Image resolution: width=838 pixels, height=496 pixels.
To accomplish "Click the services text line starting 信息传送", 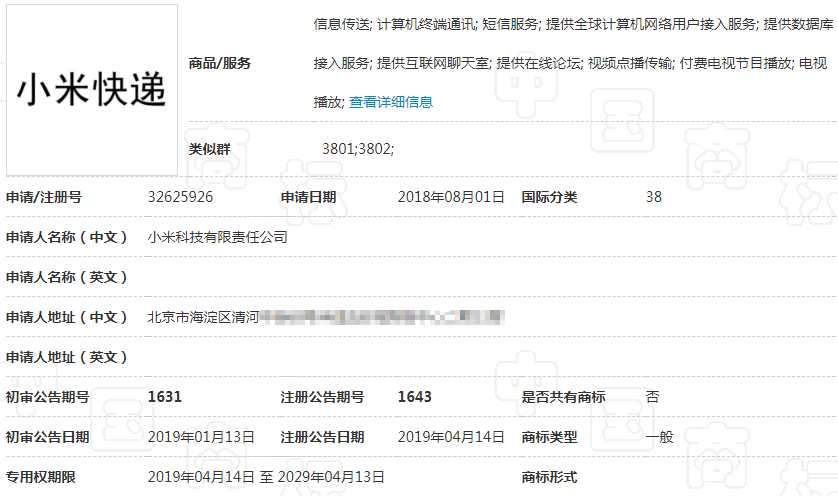I will pos(573,24).
